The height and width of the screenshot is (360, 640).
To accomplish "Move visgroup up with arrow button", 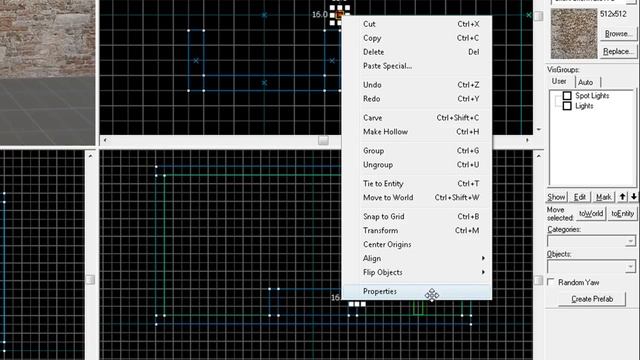I will pos(622,197).
